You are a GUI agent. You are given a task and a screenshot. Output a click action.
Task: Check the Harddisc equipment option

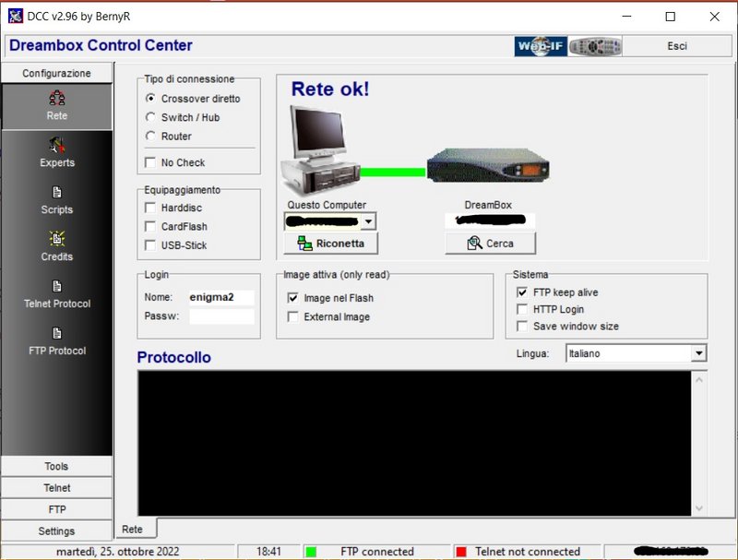point(150,208)
